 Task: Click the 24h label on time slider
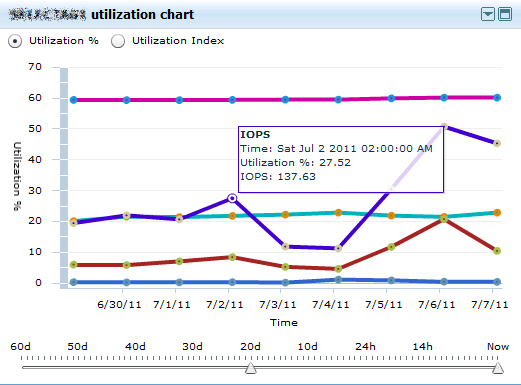coord(365,347)
